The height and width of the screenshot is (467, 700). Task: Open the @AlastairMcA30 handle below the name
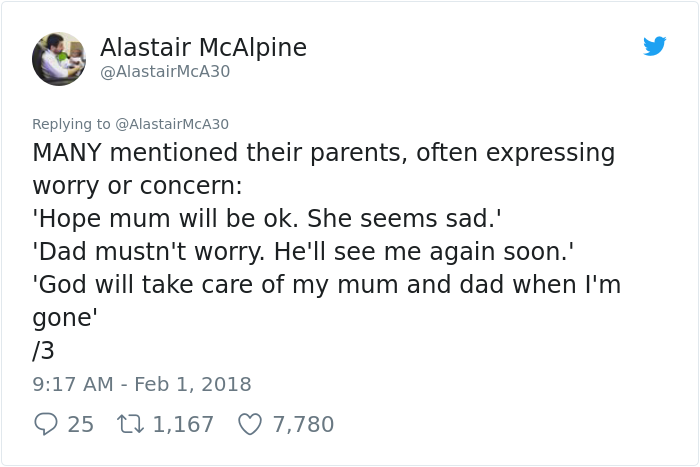165,72
